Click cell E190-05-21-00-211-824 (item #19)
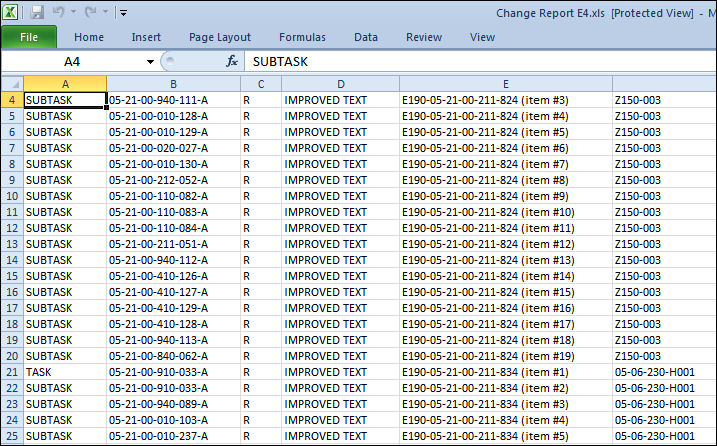Viewport: 717px width, 446px height. click(x=506, y=356)
